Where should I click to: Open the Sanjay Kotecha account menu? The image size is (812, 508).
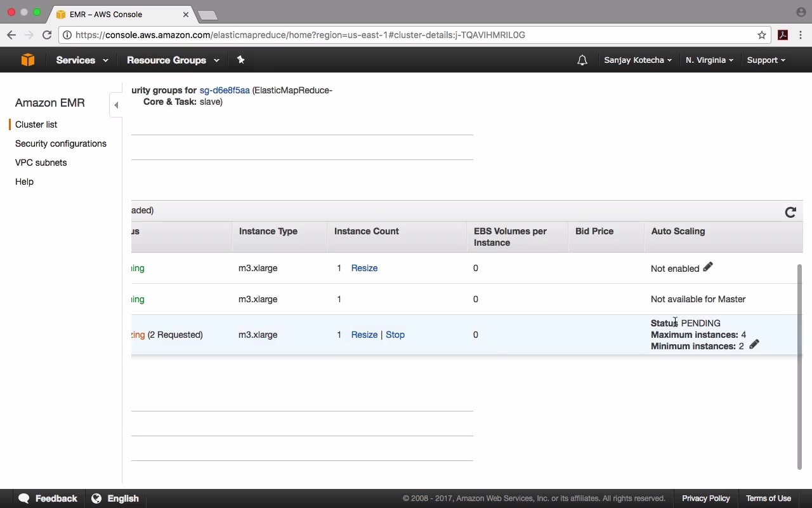(x=638, y=60)
